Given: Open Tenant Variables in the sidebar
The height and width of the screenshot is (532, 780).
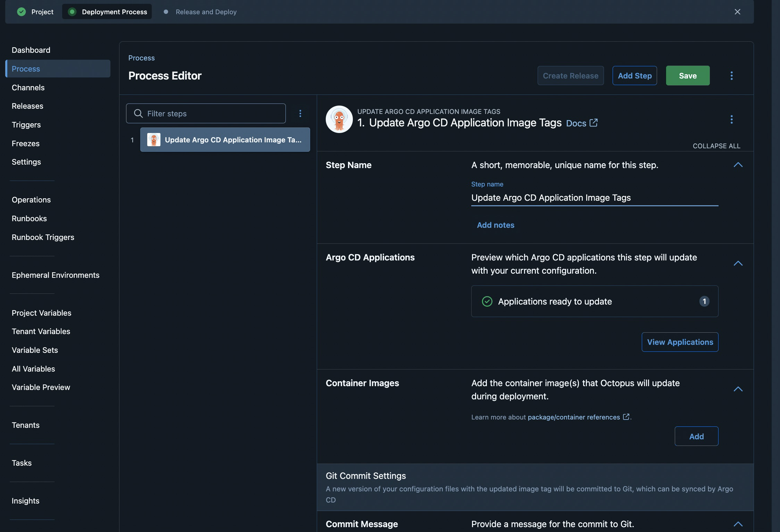Looking at the screenshot, I should [x=41, y=331].
